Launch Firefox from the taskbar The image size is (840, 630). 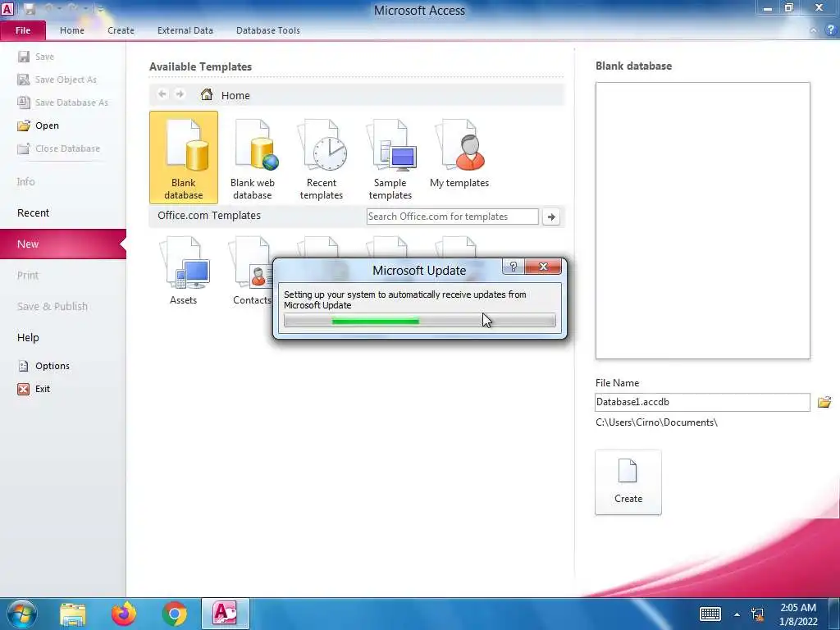pos(124,614)
